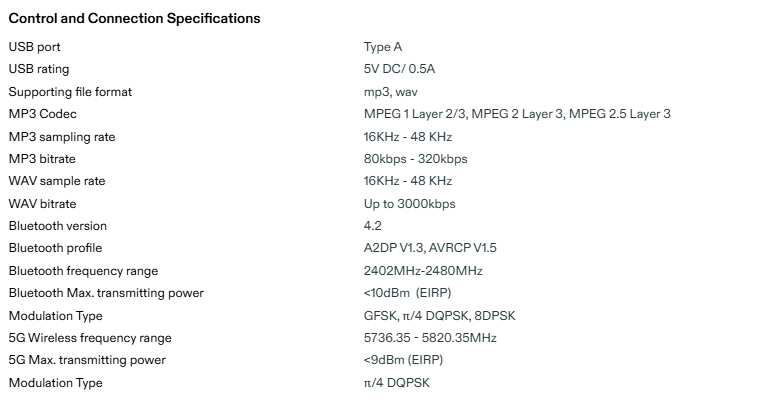Select the 80kbps - 320kbps bitrate value
The width and height of the screenshot is (771, 402).
point(415,159)
